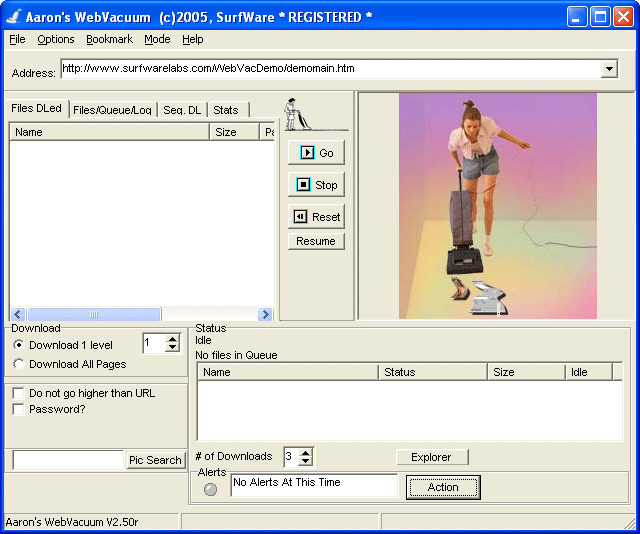Increase the download level with the up arrow
Screen dimensions: 640x534
click(173, 339)
